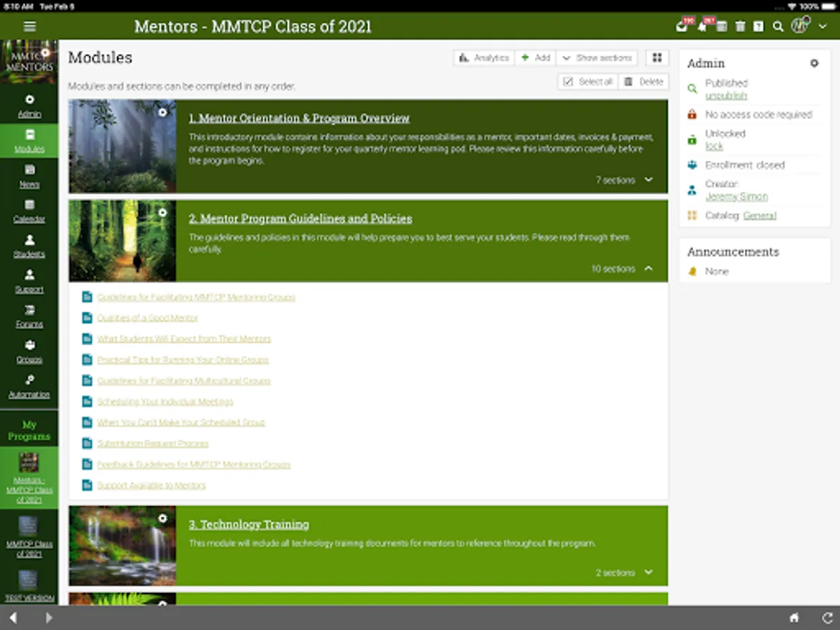Switch to grid view icon
Image resolution: width=840 pixels, height=630 pixels.
point(657,58)
